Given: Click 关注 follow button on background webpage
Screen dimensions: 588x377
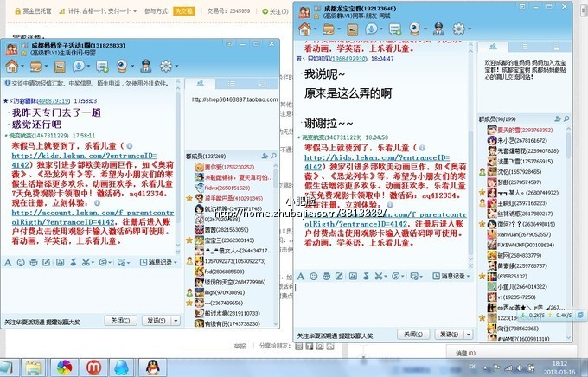Looking at the screenshot, I should [275, 11].
